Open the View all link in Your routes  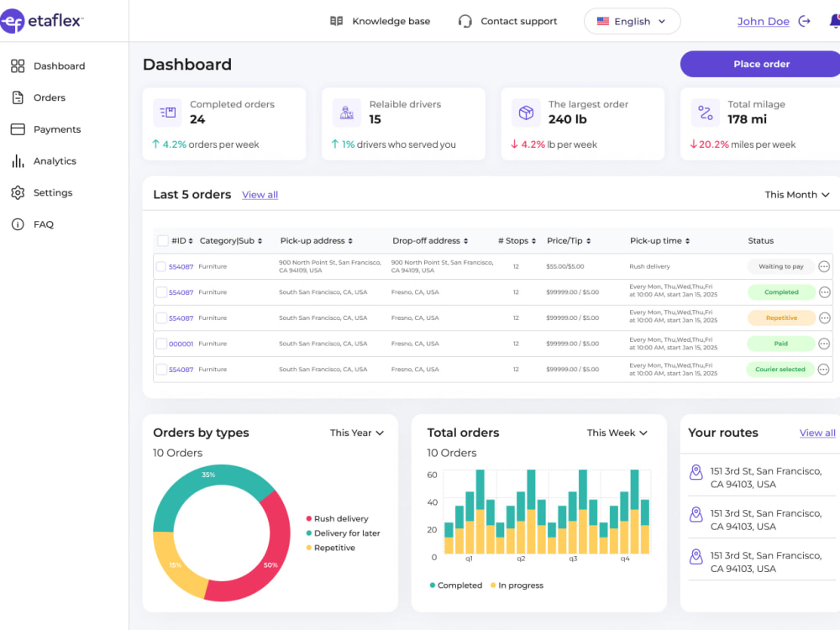click(x=817, y=433)
